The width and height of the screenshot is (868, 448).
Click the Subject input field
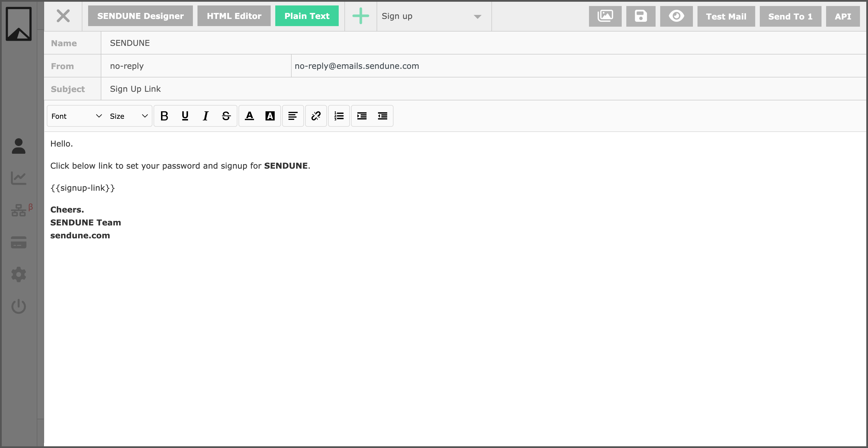[472, 89]
